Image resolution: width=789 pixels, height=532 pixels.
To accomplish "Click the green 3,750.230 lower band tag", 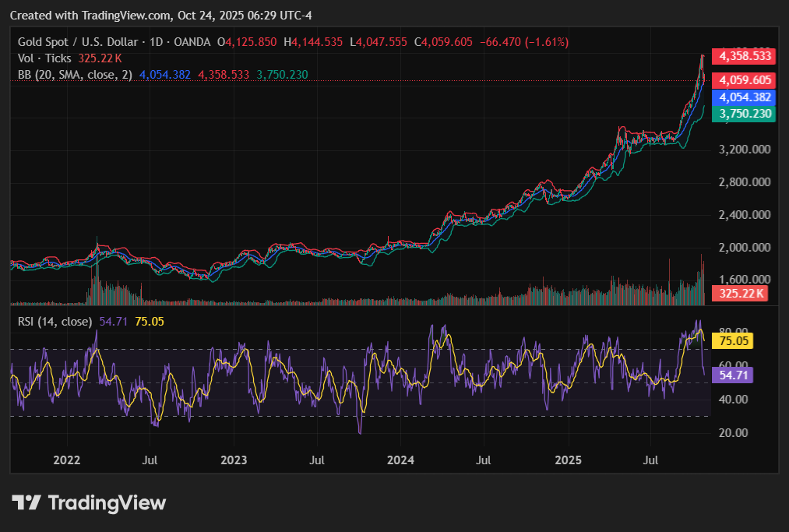I will (x=745, y=114).
